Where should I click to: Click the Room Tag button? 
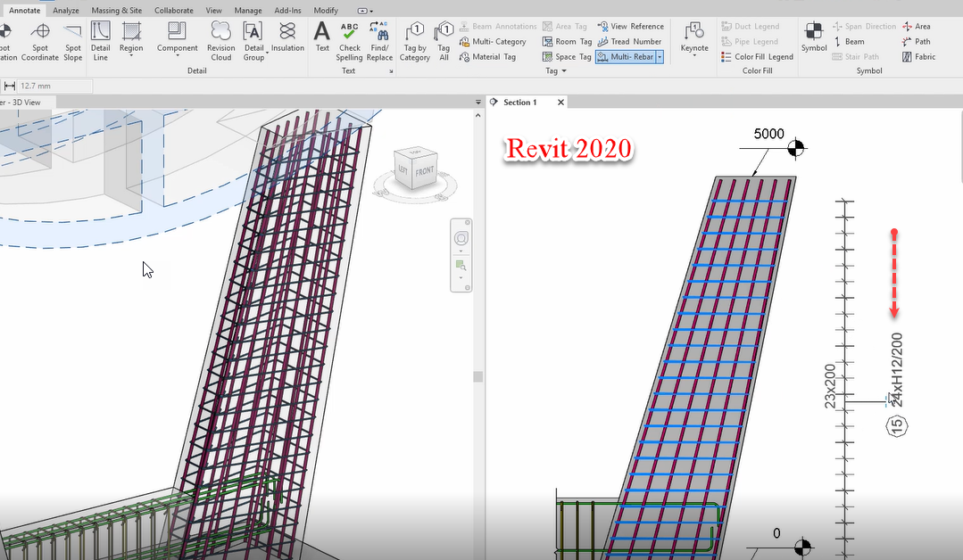pos(567,42)
